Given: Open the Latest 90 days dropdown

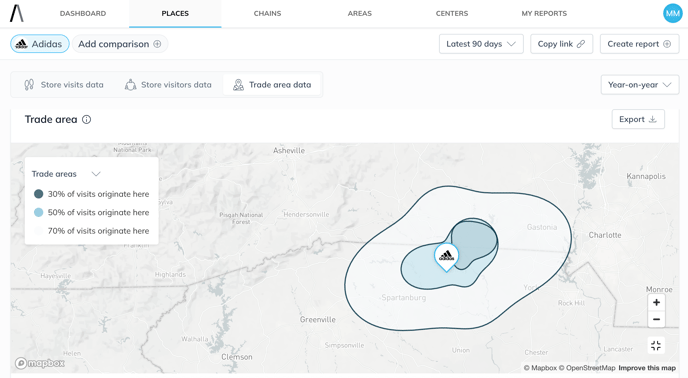Looking at the screenshot, I should tap(481, 44).
